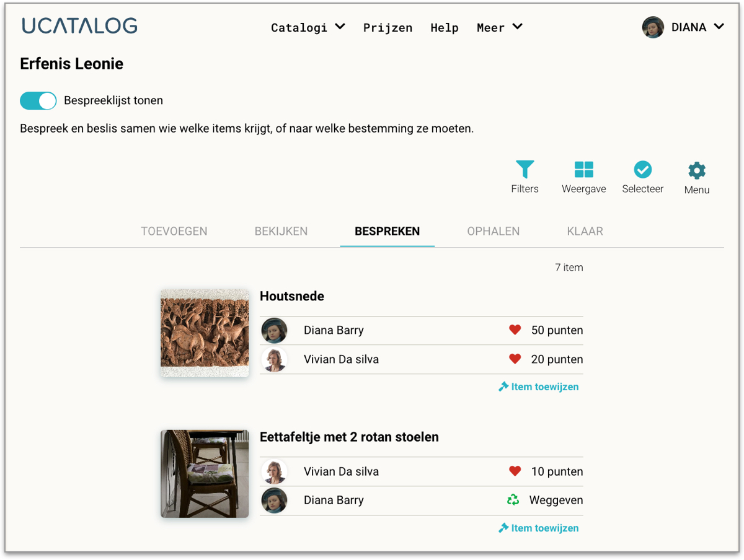Screen dimensions: 744x560
Task: Open the Help menu item
Action: [445, 28]
